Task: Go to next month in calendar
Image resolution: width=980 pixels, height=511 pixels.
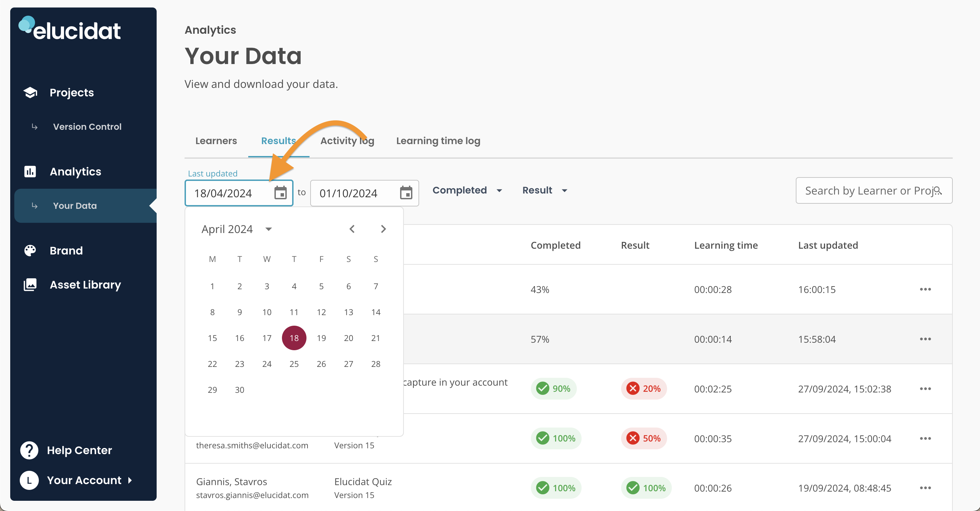Action: click(x=383, y=229)
